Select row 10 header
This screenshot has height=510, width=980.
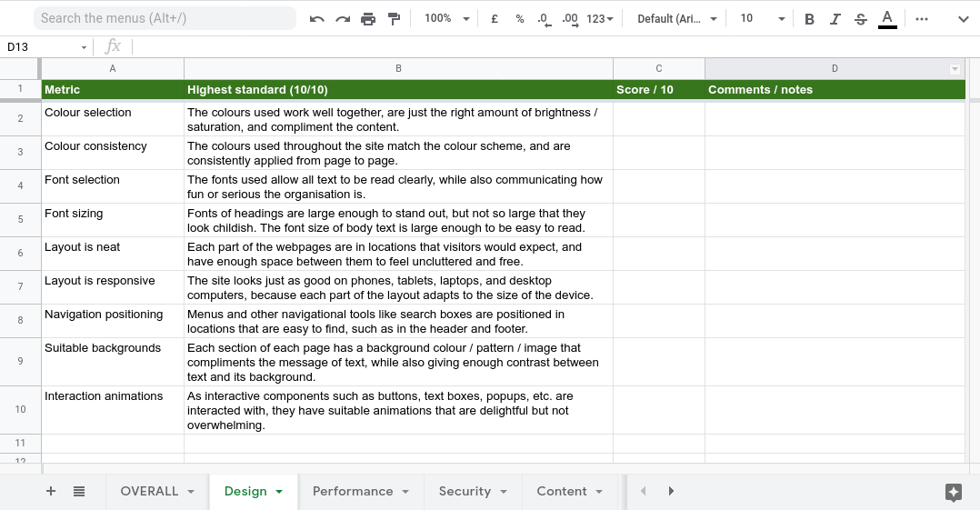tap(20, 410)
